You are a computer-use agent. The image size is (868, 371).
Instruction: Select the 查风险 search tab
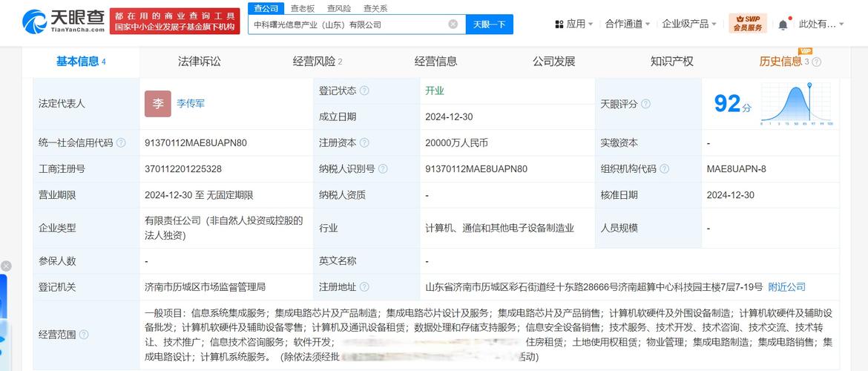tap(339, 8)
